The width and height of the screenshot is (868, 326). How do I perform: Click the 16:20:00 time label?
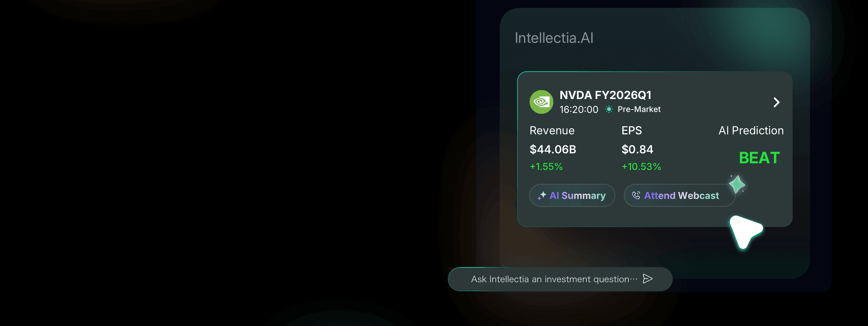click(x=579, y=110)
